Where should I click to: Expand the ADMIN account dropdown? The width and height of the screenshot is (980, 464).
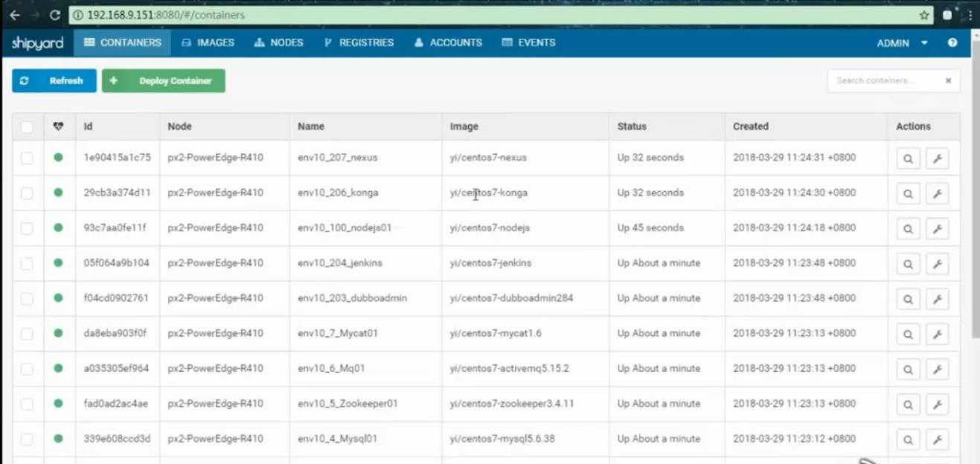point(902,43)
